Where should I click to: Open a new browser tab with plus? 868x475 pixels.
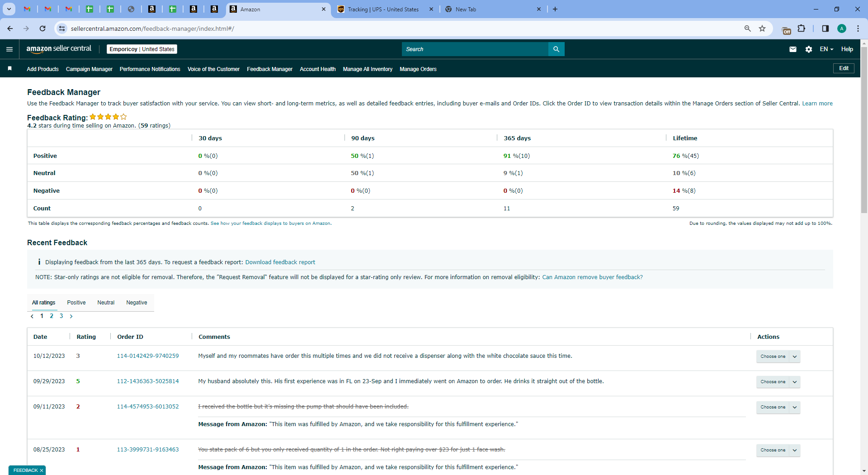tap(555, 9)
